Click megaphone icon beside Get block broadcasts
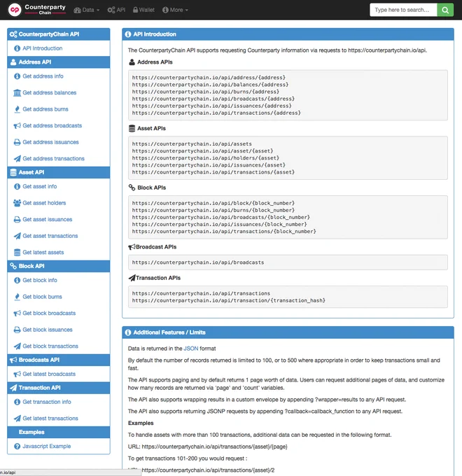Image resolution: width=462 pixels, height=476 pixels. click(x=17, y=314)
